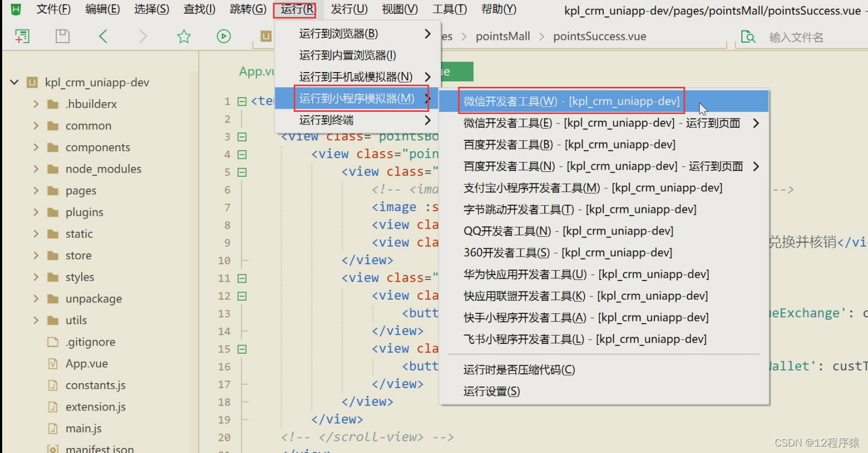This screenshot has height=453, width=868.
Task: Open main.js in project tree
Action: 84,428
